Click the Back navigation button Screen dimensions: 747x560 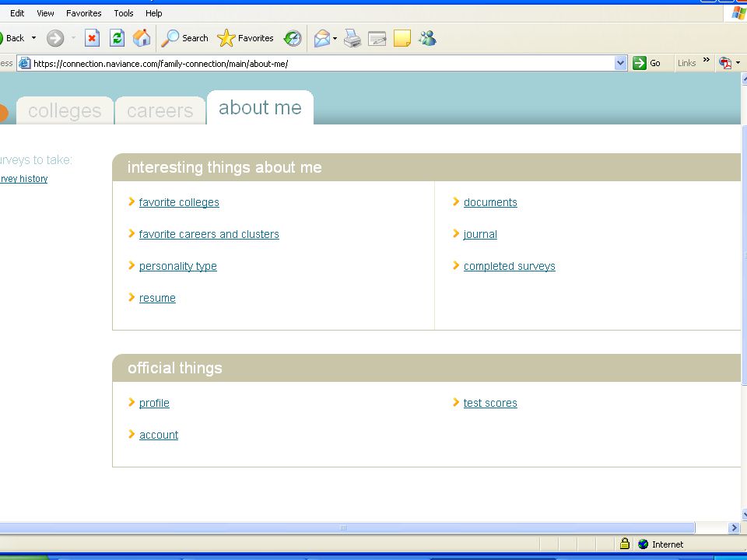pyautogui.click(x=12, y=38)
